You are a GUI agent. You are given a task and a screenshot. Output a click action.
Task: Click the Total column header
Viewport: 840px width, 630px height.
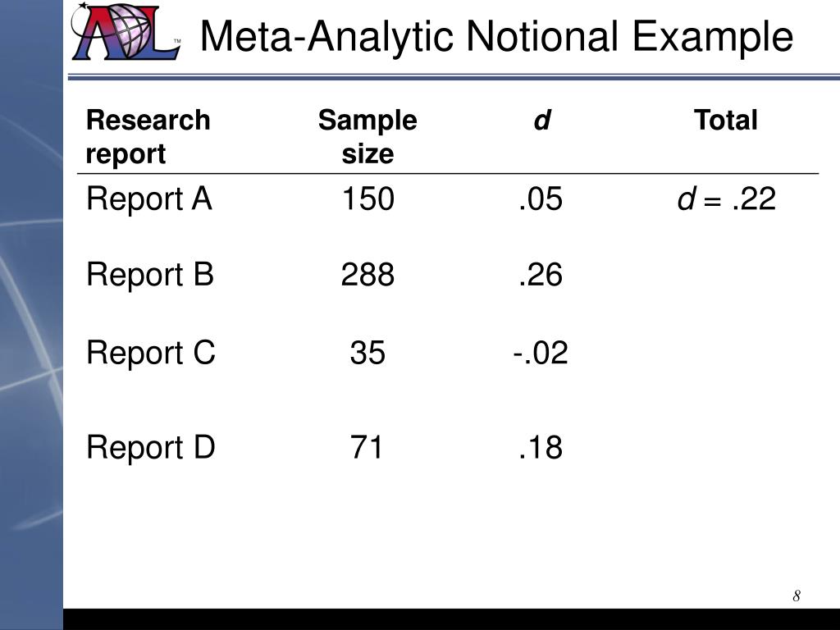click(725, 120)
